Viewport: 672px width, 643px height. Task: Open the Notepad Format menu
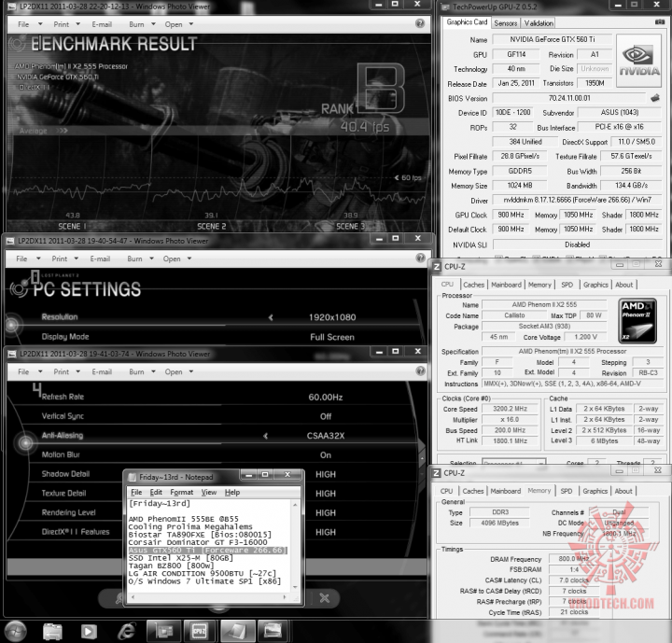[182, 492]
